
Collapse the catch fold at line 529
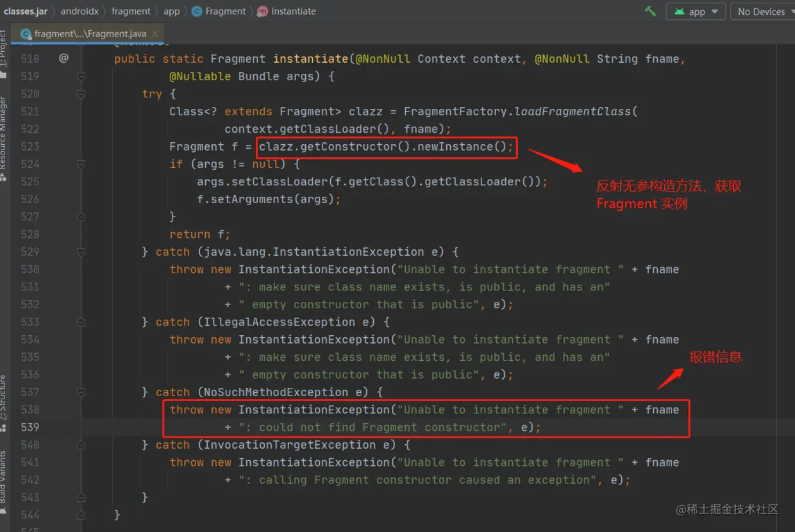81,252
